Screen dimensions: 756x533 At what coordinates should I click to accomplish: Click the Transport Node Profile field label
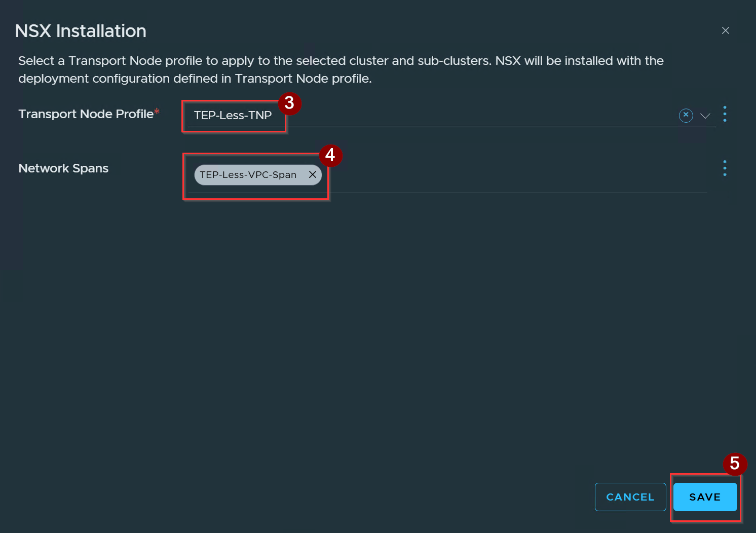[x=86, y=114]
